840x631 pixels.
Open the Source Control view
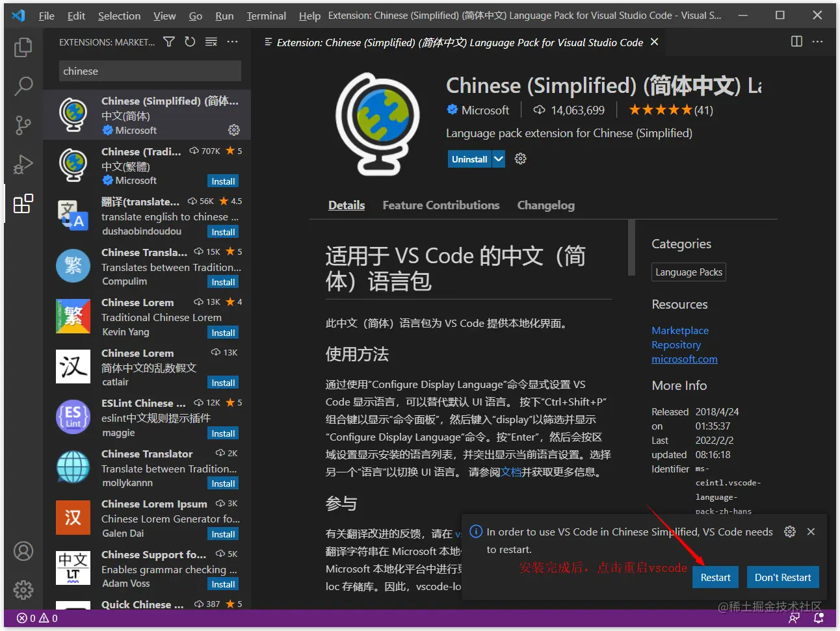pyautogui.click(x=23, y=125)
